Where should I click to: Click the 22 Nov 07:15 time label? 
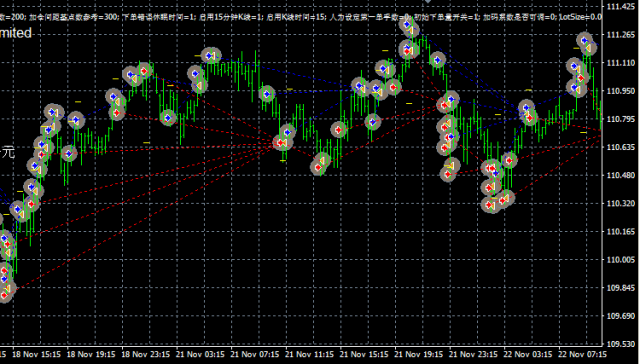click(x=582, y=354)
